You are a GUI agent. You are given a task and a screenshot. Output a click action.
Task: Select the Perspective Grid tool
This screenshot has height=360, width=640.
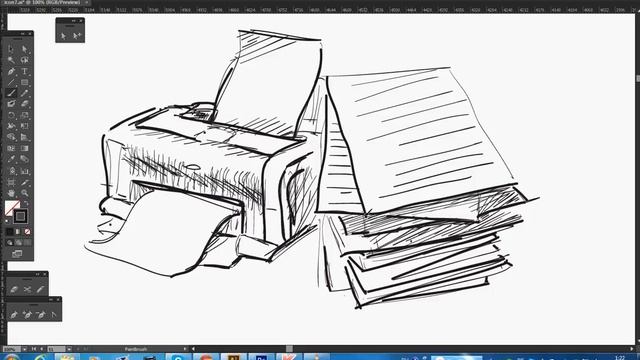coord(24,137)
